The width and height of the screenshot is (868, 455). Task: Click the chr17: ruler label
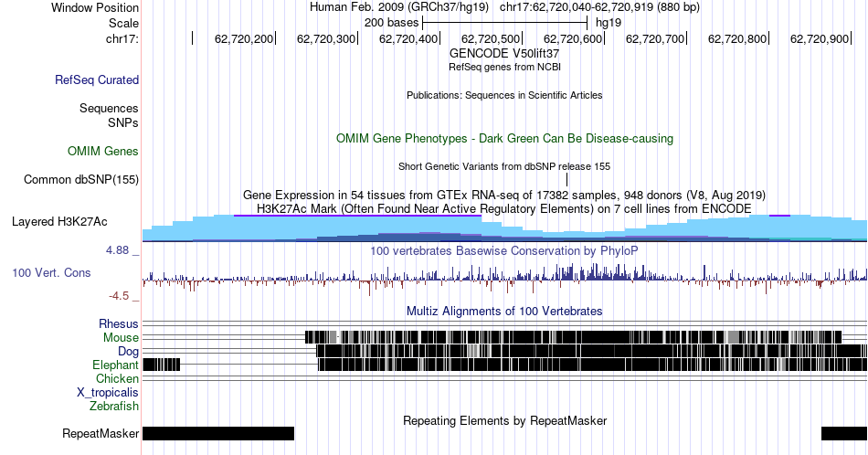click(x=122, y=38)
